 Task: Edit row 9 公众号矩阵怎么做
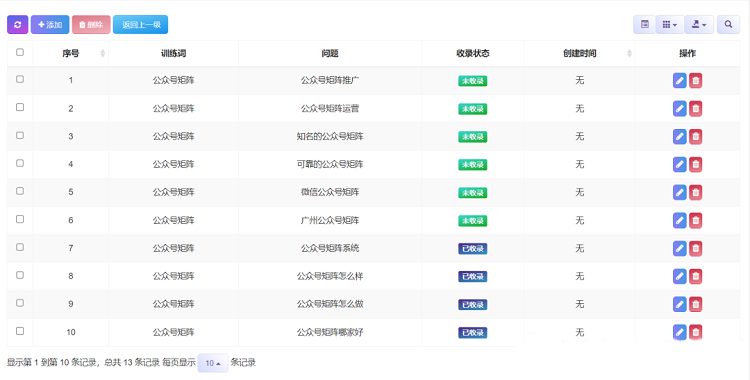coord(680,304)
